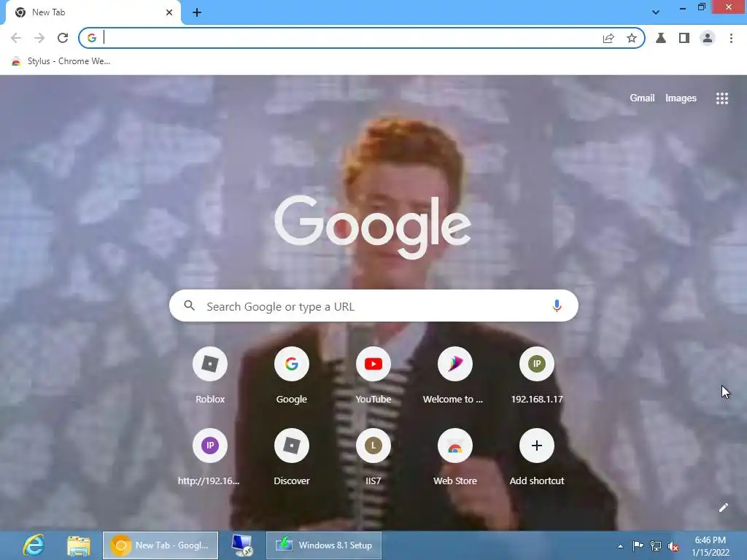Switch to Windows 8.1 Setup window
Screen dimensions: 747x560
[324, 545]
